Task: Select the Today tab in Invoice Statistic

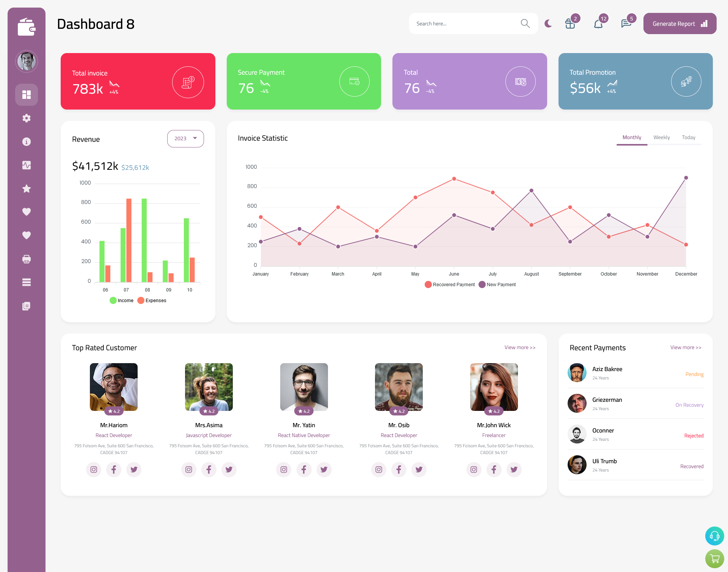Action: tap(689, 137)
